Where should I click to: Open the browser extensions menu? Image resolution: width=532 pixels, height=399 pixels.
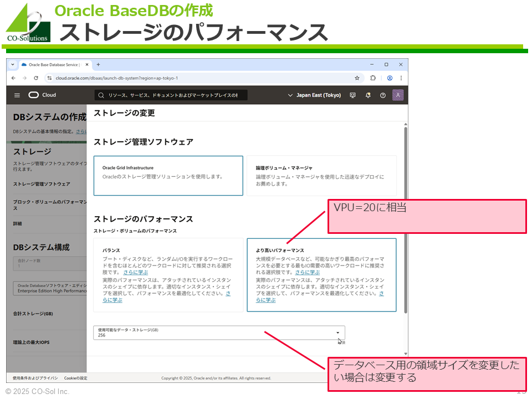[373, 78]
